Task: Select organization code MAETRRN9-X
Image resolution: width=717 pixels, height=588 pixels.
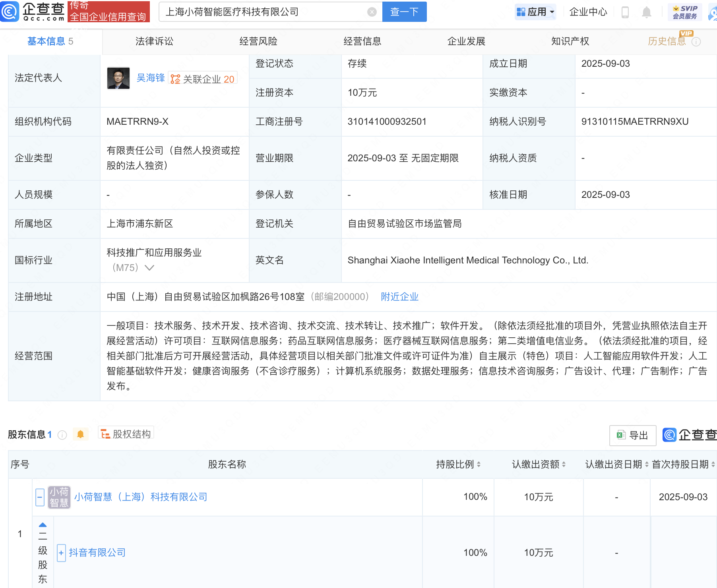Action: pos(138,122)
